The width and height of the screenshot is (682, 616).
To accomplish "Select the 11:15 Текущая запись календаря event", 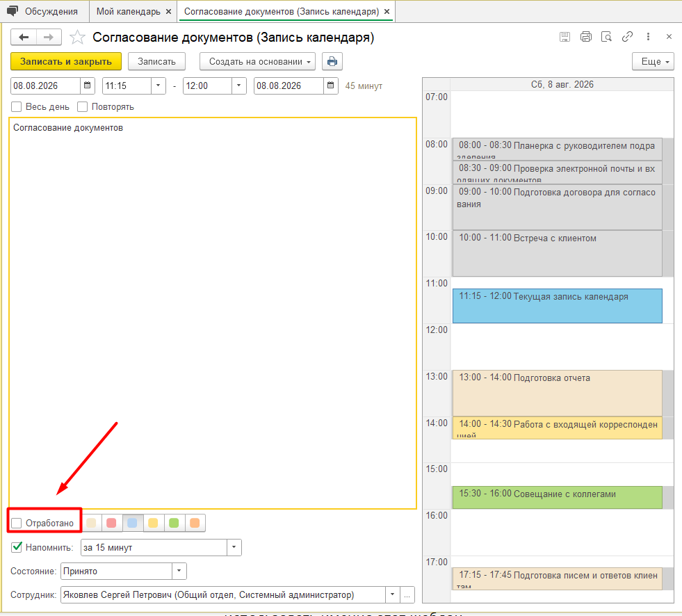I will [557, 306].
